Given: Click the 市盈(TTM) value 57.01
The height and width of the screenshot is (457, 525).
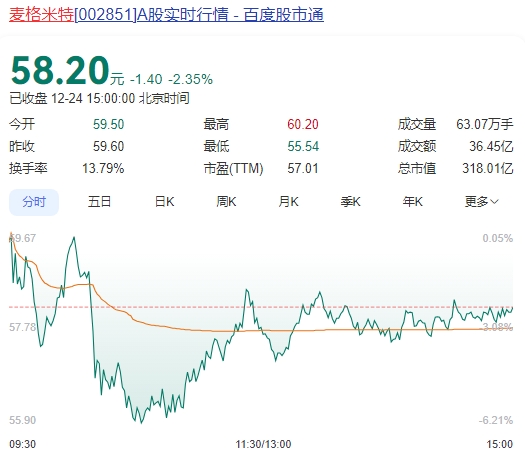Looking at the screenshot, I should click(303, 168).
